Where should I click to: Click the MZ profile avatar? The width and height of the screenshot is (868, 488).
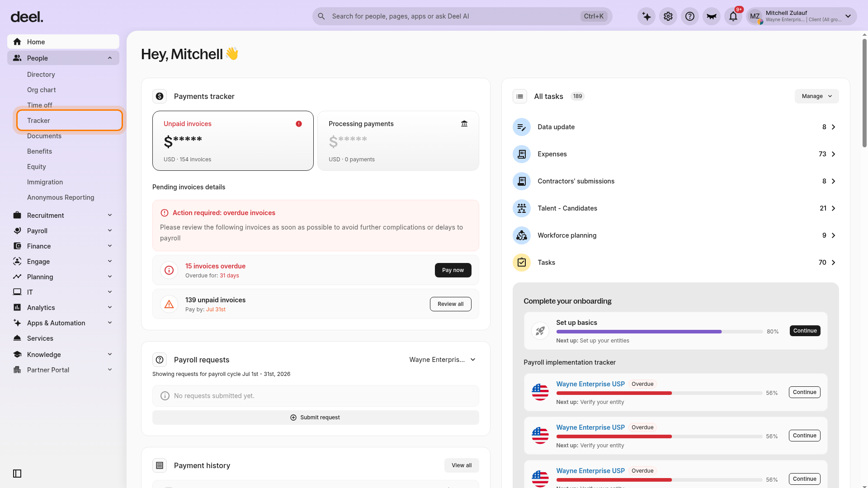pyautogui.click(x=755, y=16)
